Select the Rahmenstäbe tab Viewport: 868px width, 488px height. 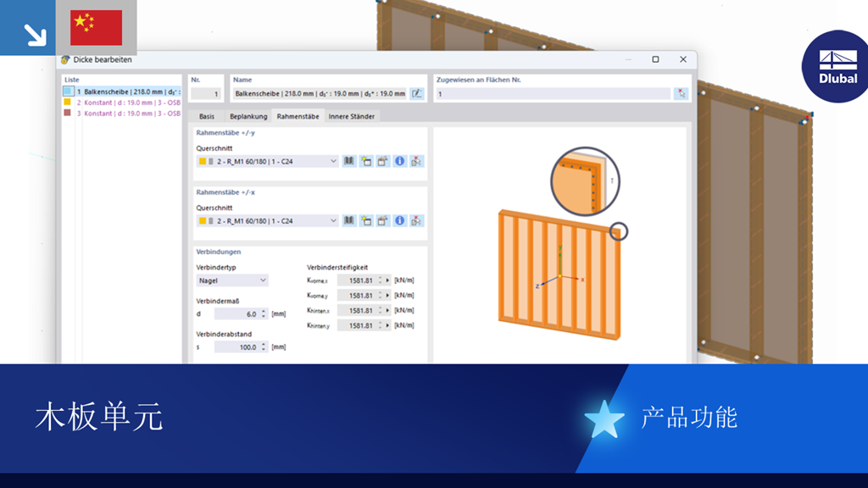click(x=298, y=116)
